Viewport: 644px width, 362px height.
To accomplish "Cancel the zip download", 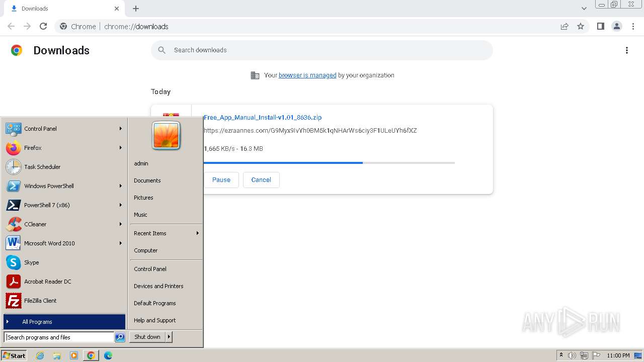I will [x=261, y=180].
